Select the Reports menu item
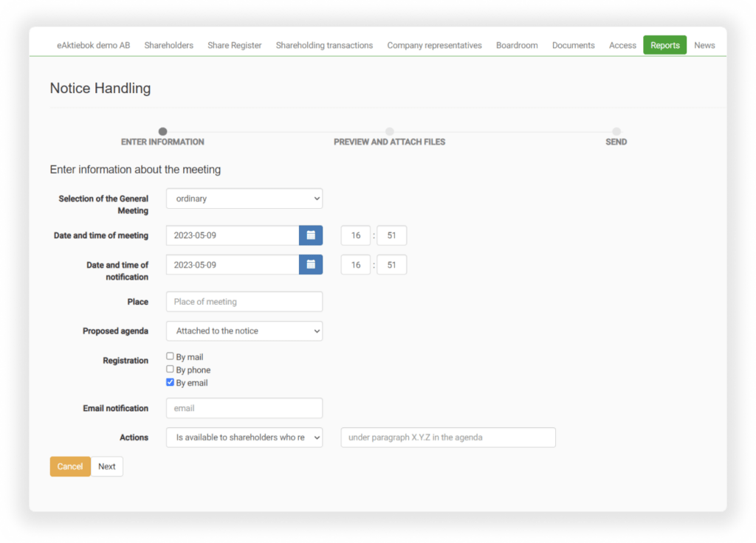The height and width of the screenshot is (543, 756). (x=665, y=45)
